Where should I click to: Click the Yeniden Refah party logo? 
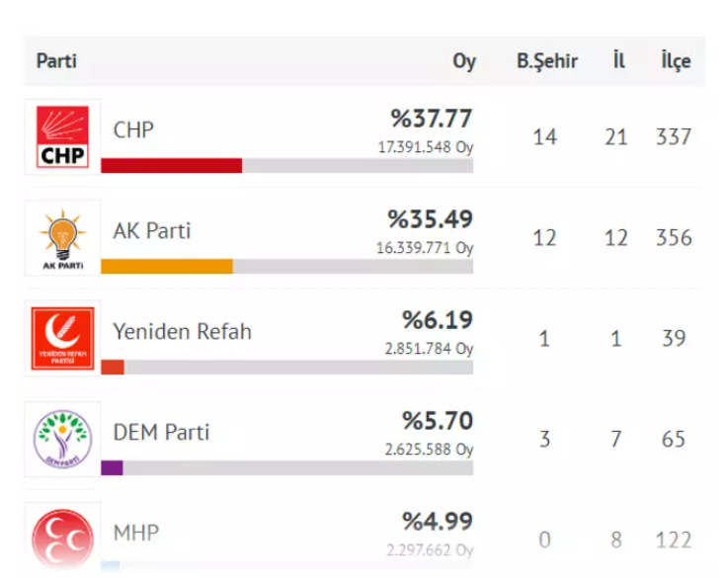coord(62,339)
